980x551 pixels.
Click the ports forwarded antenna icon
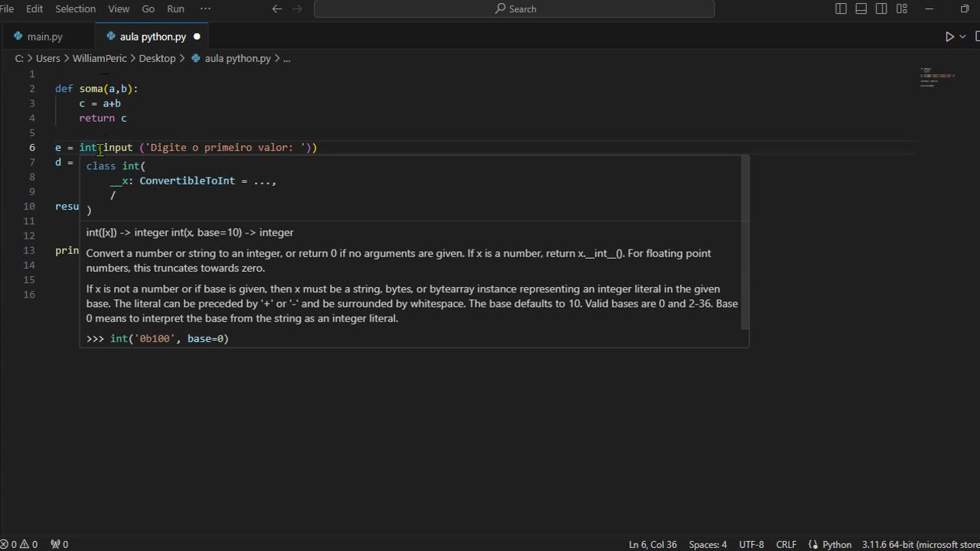pyautogui.click(x=59, y=544)
